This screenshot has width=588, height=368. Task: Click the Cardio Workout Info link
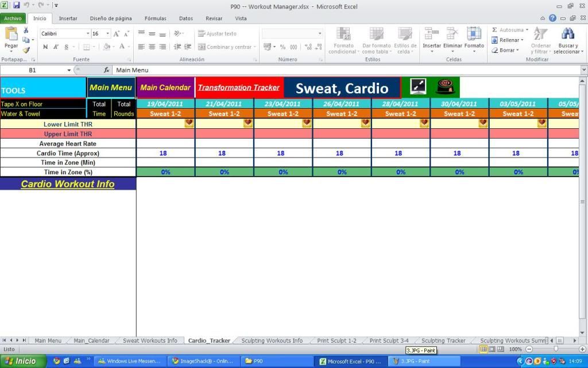click(68, 183)
